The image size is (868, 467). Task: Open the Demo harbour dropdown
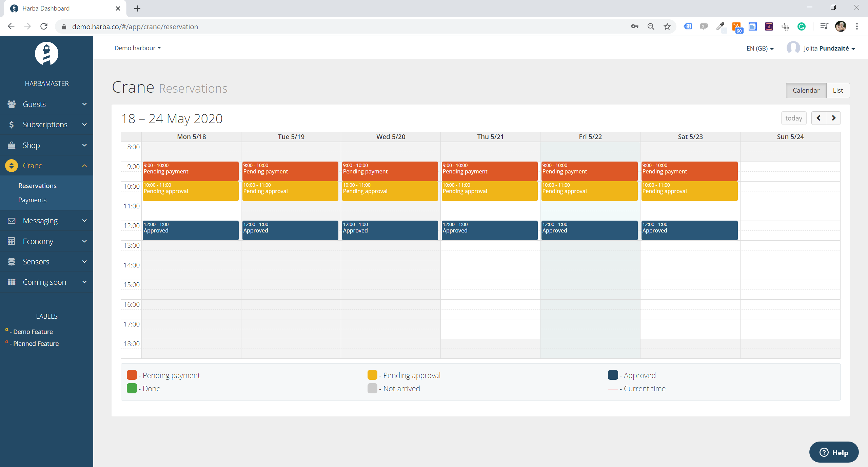pos(137,48)
